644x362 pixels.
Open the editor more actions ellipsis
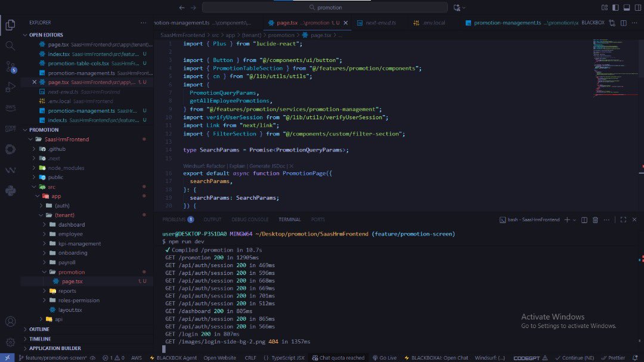(634, 23)
